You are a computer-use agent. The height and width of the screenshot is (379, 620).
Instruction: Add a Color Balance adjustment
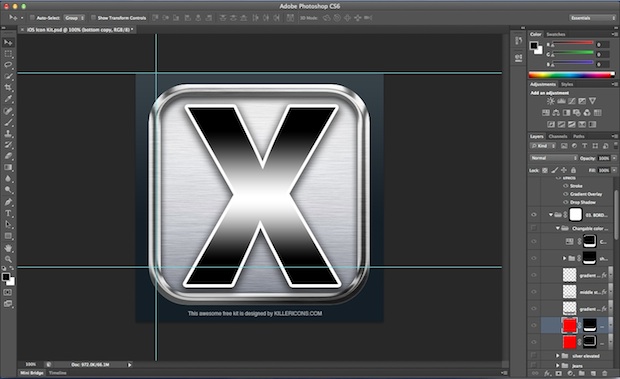[556, 113]
